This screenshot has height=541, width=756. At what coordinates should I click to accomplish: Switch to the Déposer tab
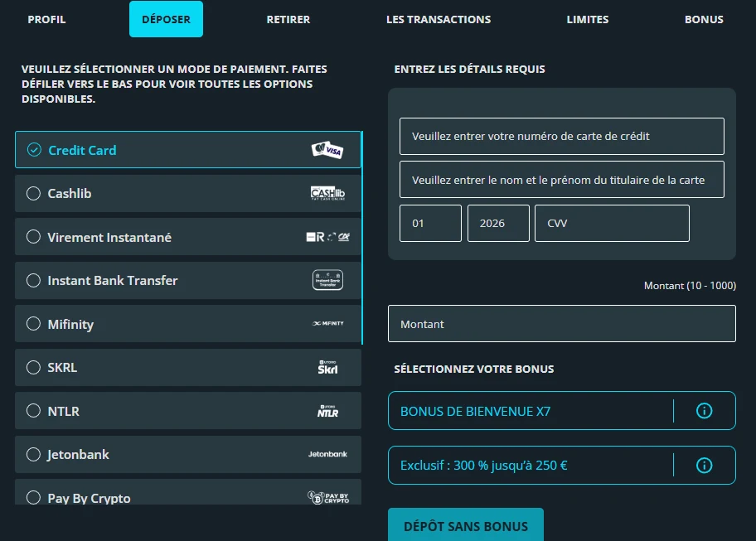tap(166, 19)
